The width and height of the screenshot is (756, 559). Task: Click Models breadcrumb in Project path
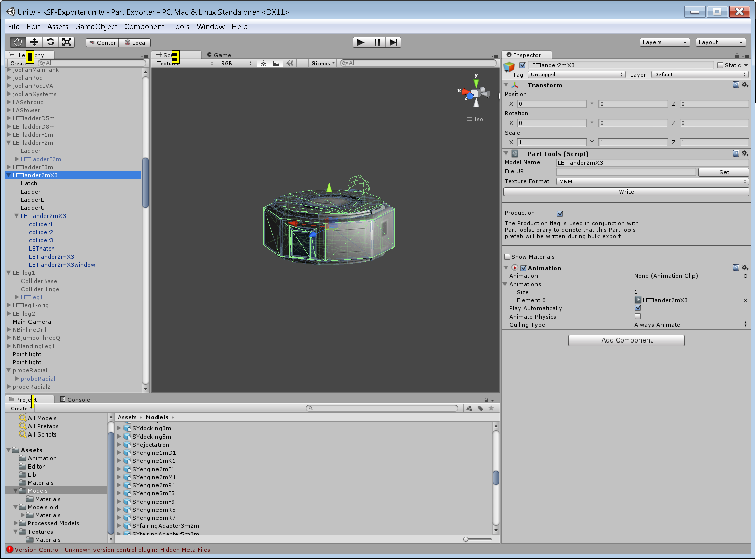[157, 417]
